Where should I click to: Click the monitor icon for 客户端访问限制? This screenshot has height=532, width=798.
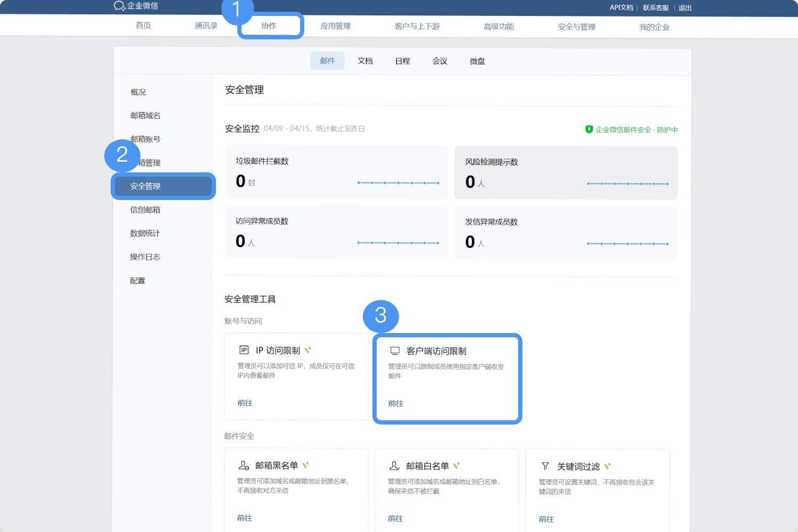coord(395,351)
